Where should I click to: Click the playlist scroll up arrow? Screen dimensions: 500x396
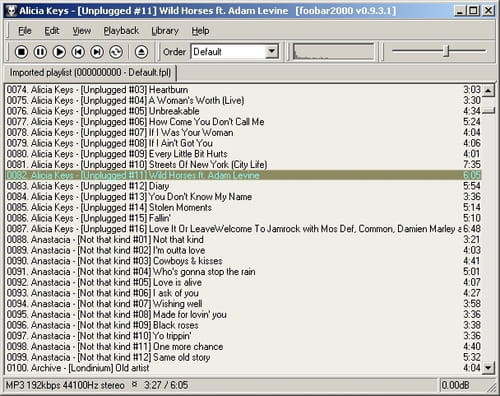tap(488, 90)
